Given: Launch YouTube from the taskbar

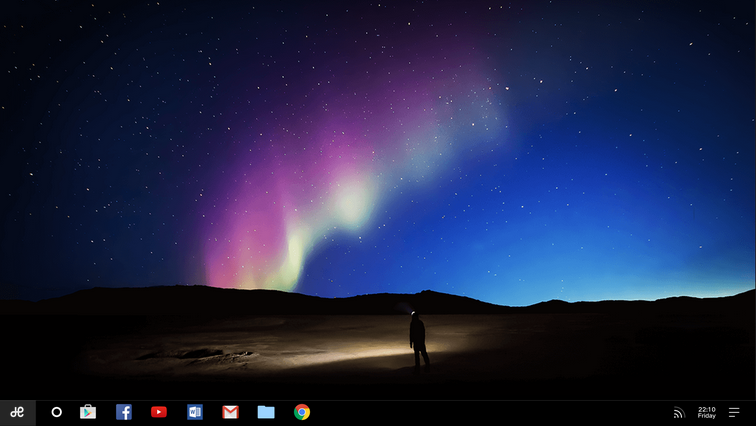Looking at the screenshot, I should pos(159,412).
